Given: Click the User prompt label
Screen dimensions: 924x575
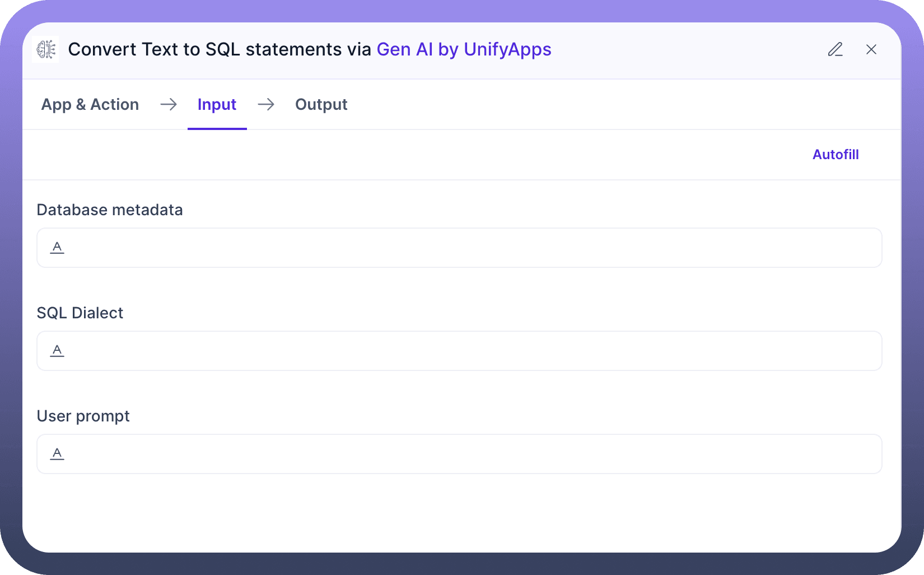Looking at the screenshot, I should 83,416.
